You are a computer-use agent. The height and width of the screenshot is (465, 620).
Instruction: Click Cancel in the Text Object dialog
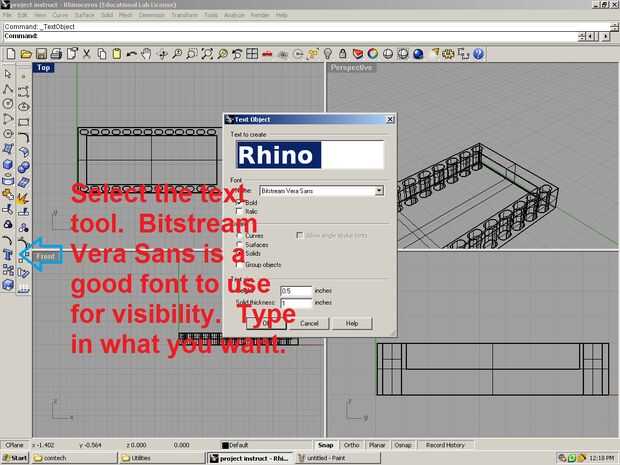pos(309,323)
